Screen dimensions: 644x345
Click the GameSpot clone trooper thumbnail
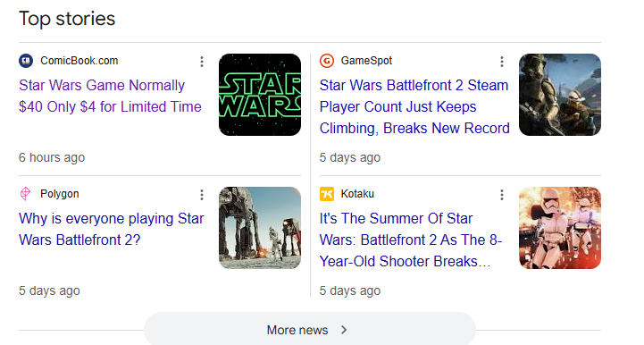[x=560, y=95]
